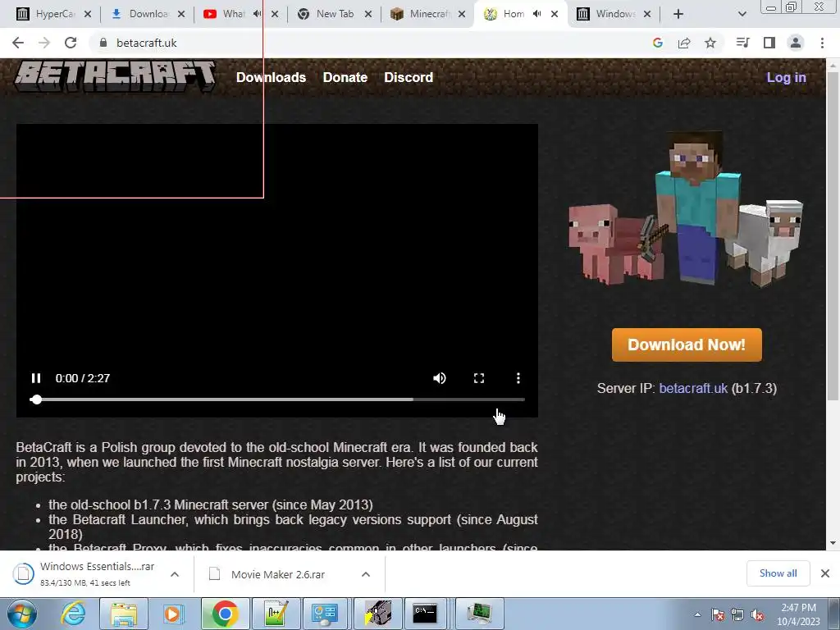
Task: Open Windows Media Player from taskbar
Action: point(174,614)
